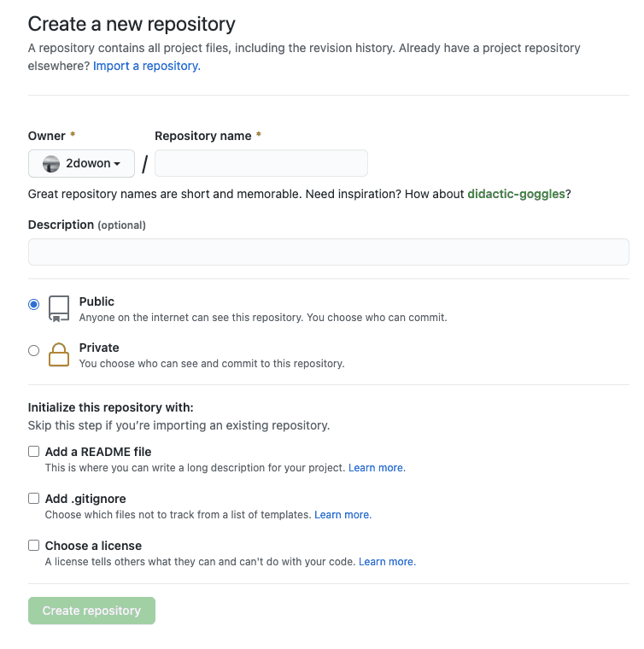
Task: Click the Private option label
Action: (x=99, y=348)
